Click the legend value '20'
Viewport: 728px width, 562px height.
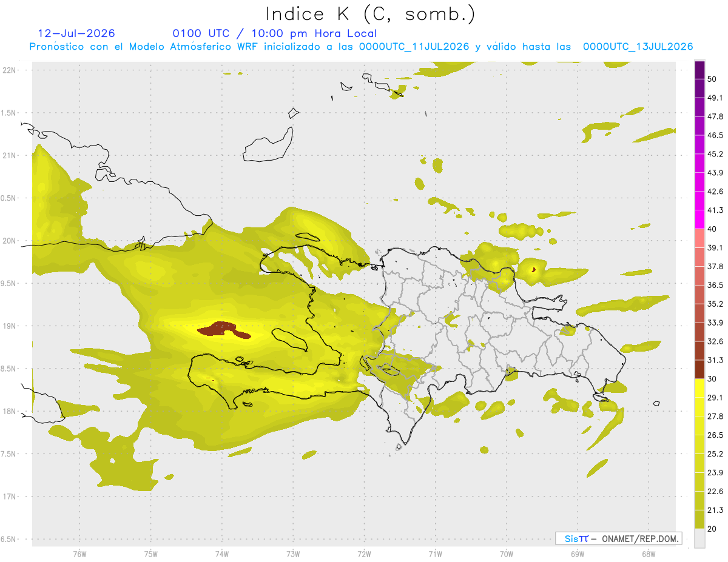pos(713,529)
